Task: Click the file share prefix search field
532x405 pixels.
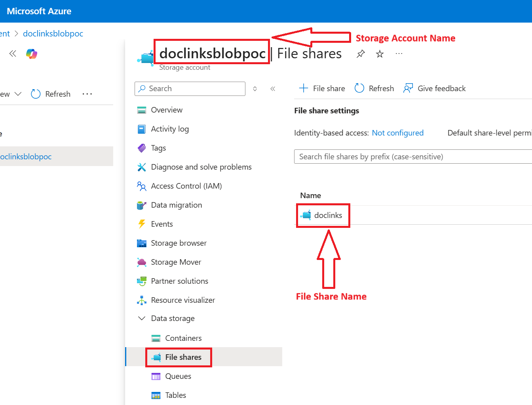Action: [x=412, y=157]
